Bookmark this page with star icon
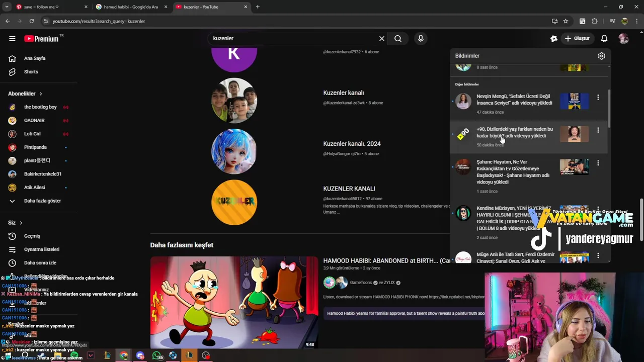 point(566,21)
